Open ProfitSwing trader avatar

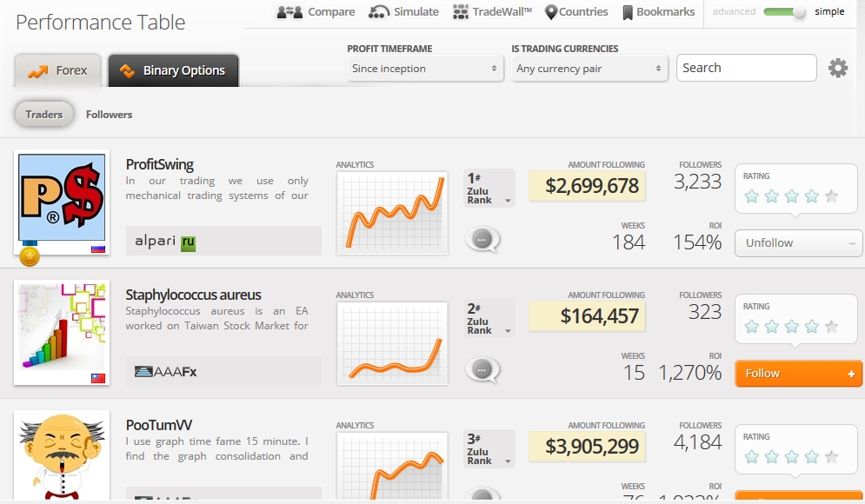[62, 197]
